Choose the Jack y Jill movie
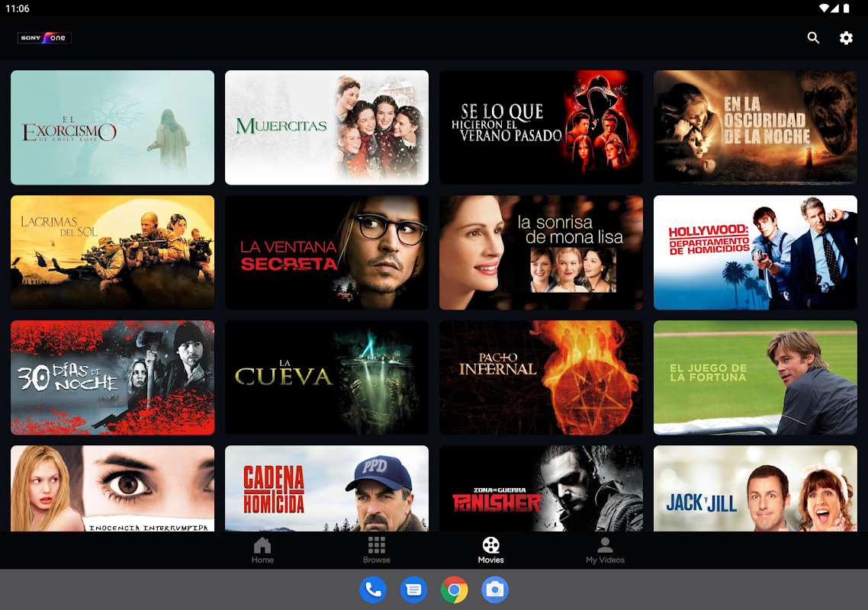This screenshot has width=868, height=610. 755,488
